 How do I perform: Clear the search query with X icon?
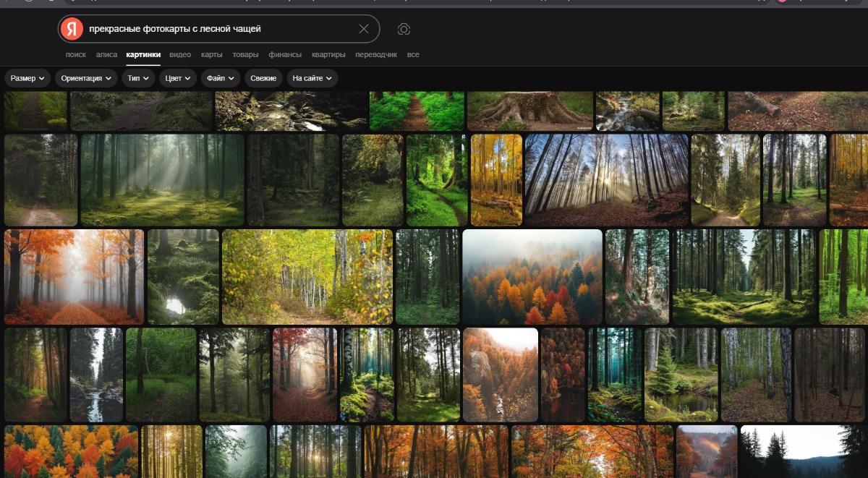coord(364,29)
